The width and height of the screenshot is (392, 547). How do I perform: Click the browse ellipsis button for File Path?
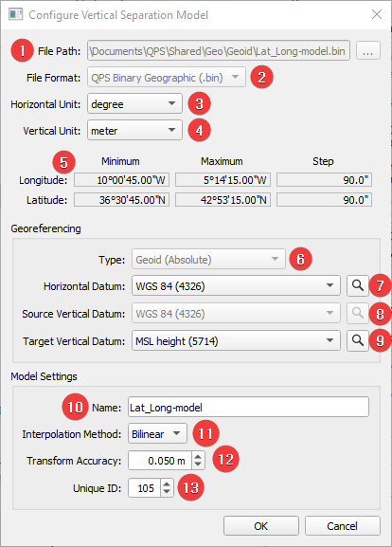[x=368, y=51]
